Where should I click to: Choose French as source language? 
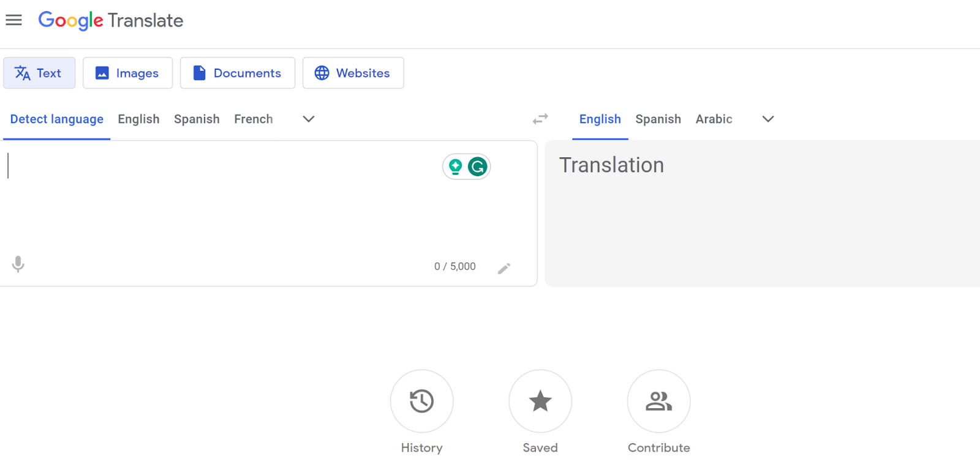tap(254, 119)
